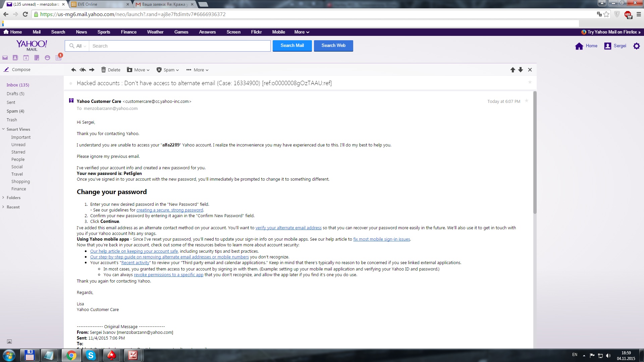Click into the mail Search field
The image size is (644, 362).
(179, 46)
